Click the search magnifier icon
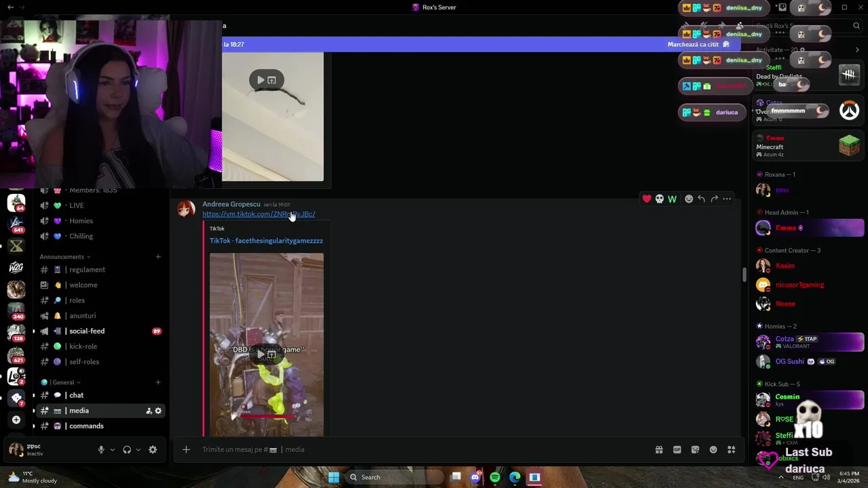The height and width of the screenshot is (488, 868). (856, 26)
